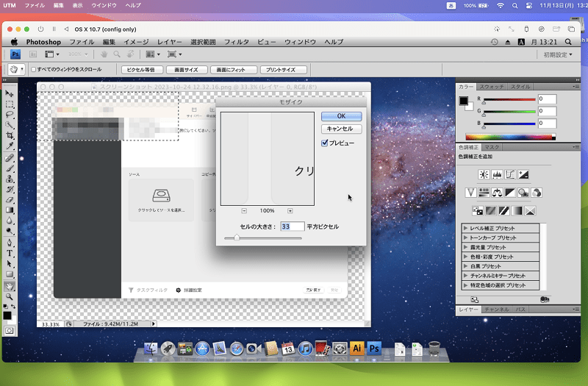This screenshot has width=588, height=386.
Task: Add a Gradient Map adjustment
Action: tap(517, 211)
